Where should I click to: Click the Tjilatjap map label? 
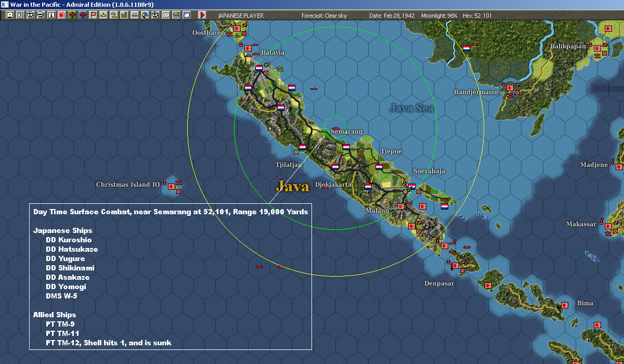(289, 165)
